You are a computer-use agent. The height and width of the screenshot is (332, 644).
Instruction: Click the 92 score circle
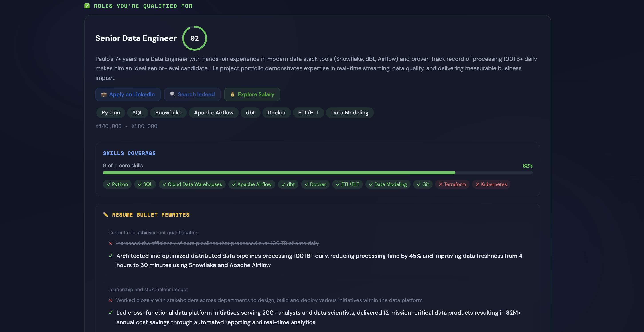pyautogui.click(x=194, y=38)
